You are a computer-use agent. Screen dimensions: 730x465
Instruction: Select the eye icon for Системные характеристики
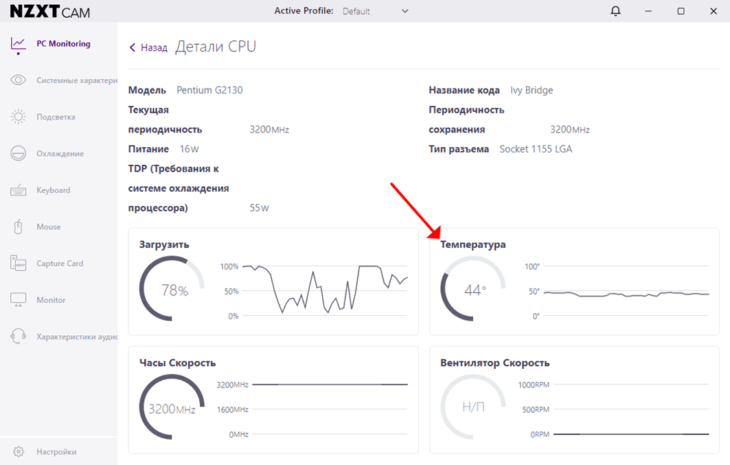click(18, 80)
